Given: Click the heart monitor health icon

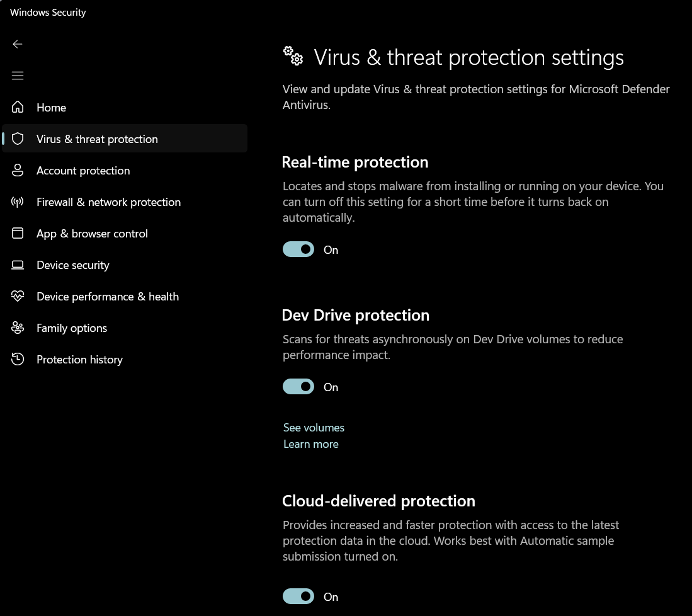Looking at the screenshot, I should (x=18, y=296).
